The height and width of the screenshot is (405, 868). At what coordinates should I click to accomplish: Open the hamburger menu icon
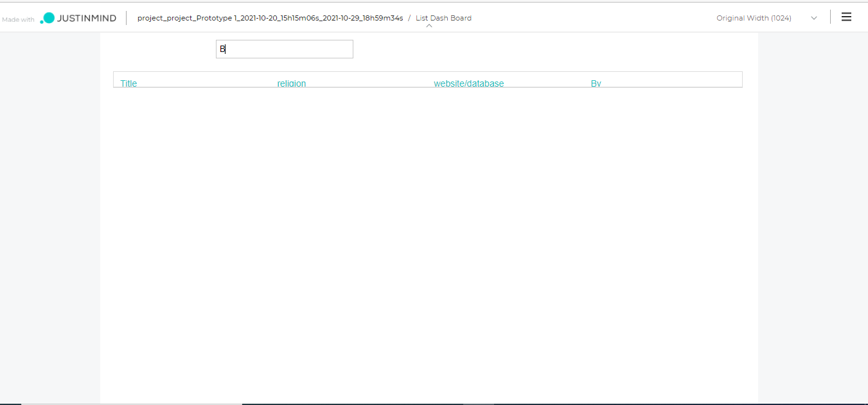[x=846, y=17]
